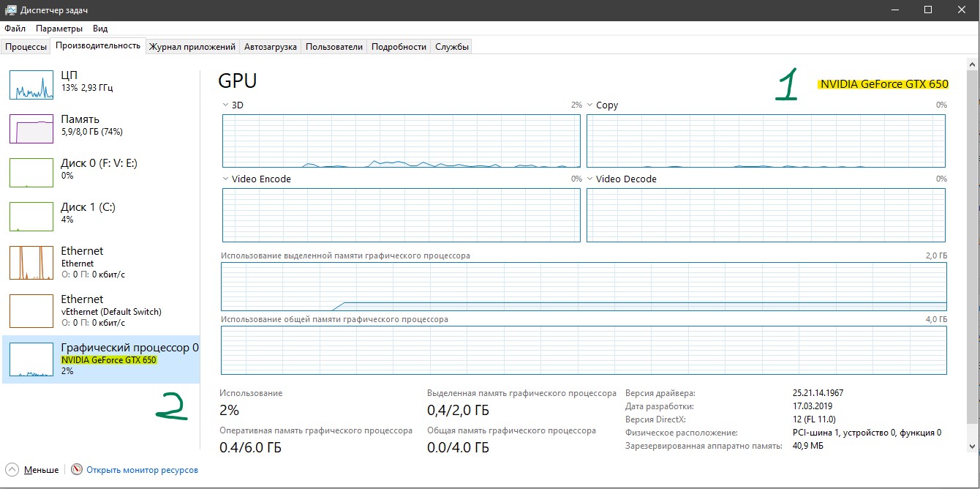Screen dimensions: 980x489
Task: Click vEthernet (Default Switch) graph thumbnail
Action: click(31, 311)
